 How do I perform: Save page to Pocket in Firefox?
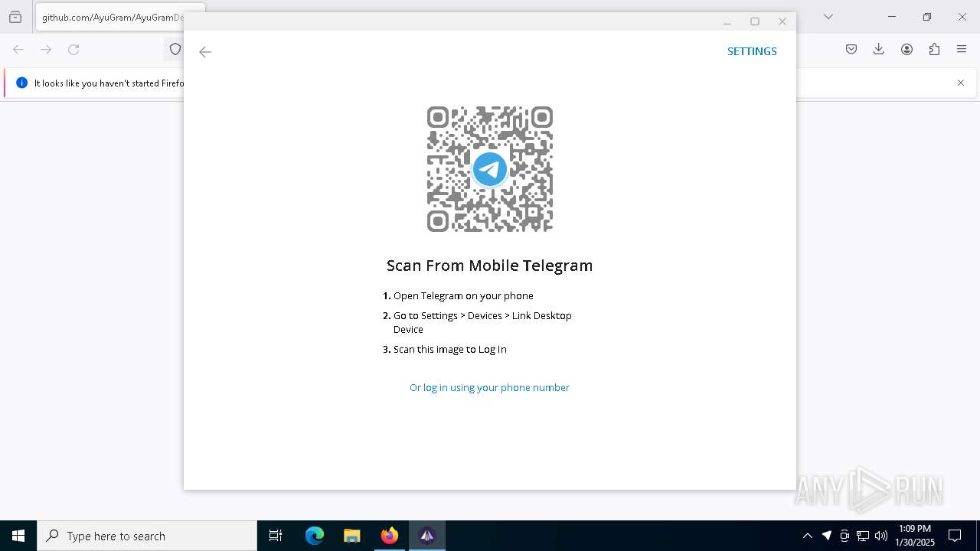851,50
